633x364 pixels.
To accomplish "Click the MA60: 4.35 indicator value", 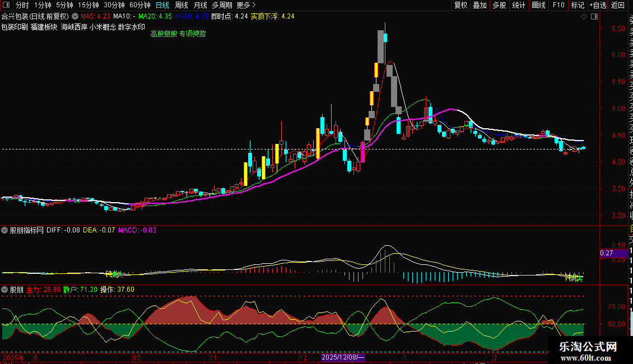I will (x=192, y=17).
